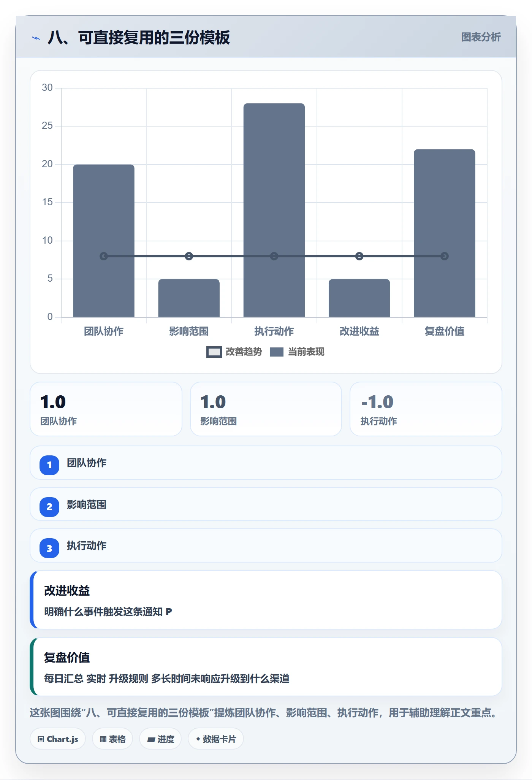Viewport: 532px width, 780px height.
Task: Click the 改善趋势 legend color box
Action: pyautogui.click(x=214, y=352)
